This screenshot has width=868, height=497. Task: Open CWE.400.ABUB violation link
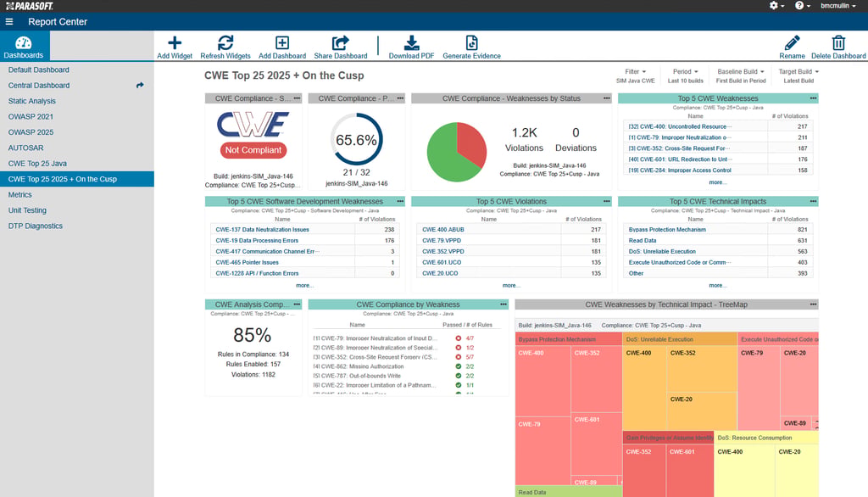(x=442, y=229)
